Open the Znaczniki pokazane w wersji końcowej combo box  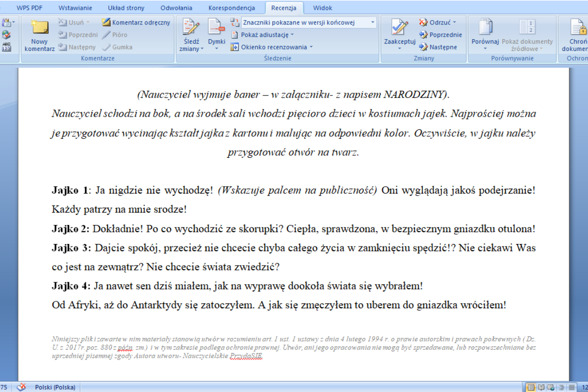(309, 22)
